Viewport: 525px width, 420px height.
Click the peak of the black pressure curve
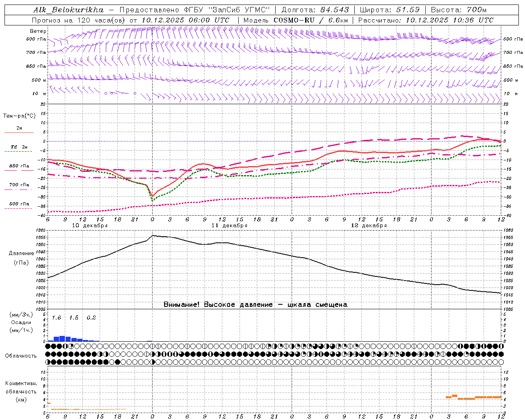[153, 235]
